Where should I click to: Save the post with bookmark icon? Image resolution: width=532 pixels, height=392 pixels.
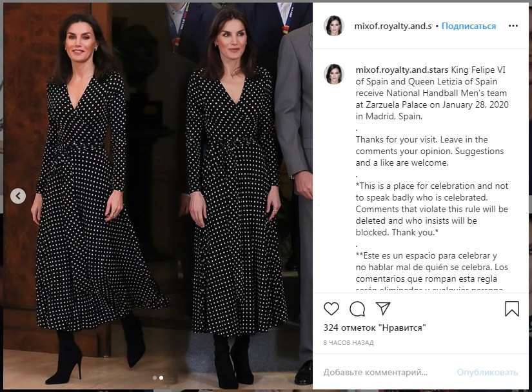pos(511,309)
